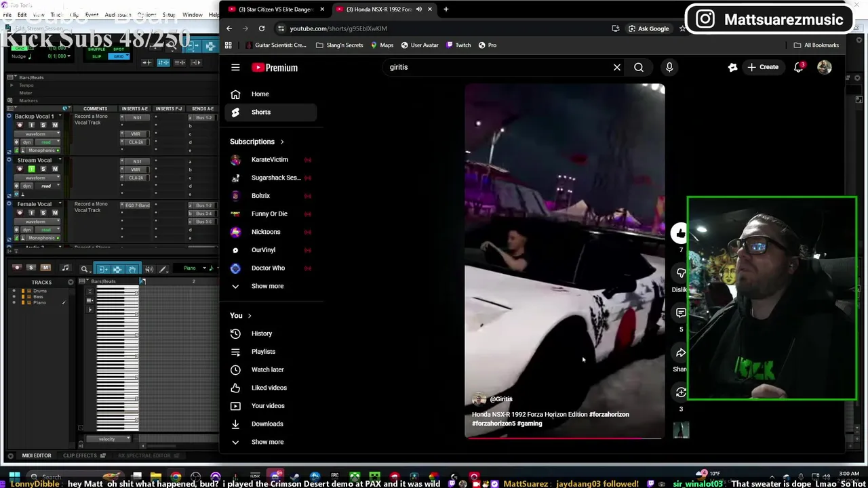This screenshot has width=868, height=488.
Task: Like the Short with the thumbs-up icon
Action: (680, 233)
